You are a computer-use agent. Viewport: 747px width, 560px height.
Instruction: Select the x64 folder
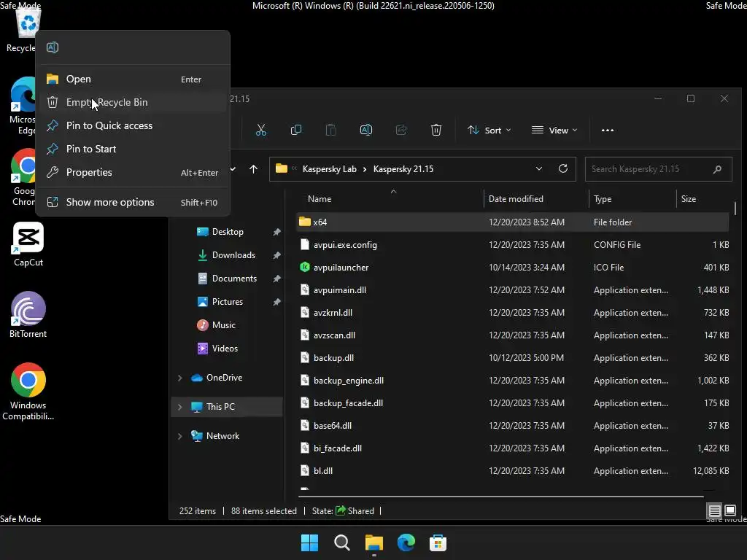pyautogui.click(x=513, y=222)
